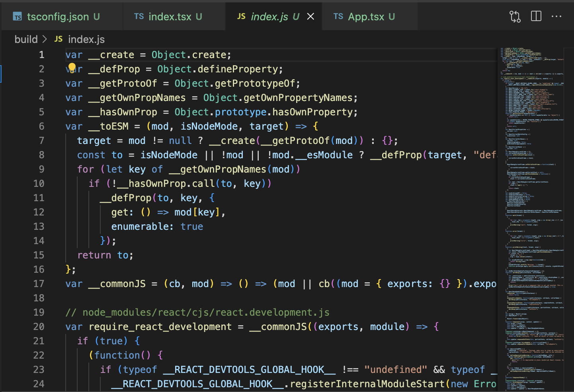Click the TS icon on the App.tsx tab
Image resolution: width=574 pixels, height=392 pixels.
[338, 16]
